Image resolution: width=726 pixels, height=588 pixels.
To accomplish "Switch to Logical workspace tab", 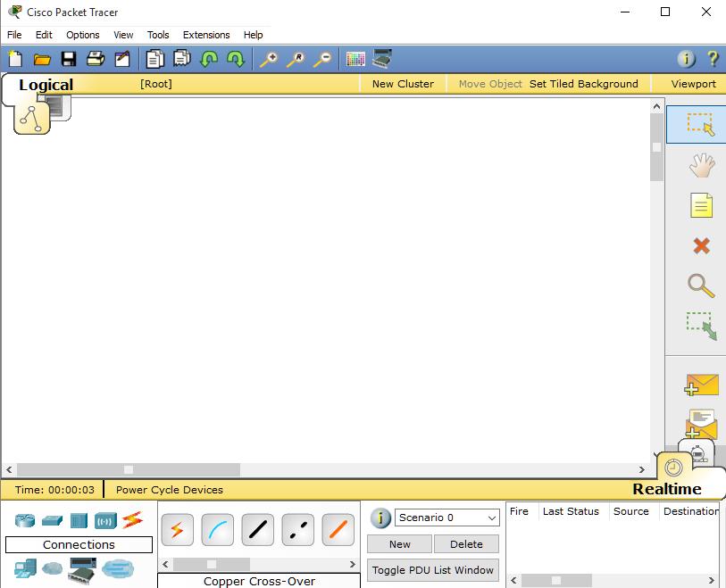I will [x=46, y=85].
